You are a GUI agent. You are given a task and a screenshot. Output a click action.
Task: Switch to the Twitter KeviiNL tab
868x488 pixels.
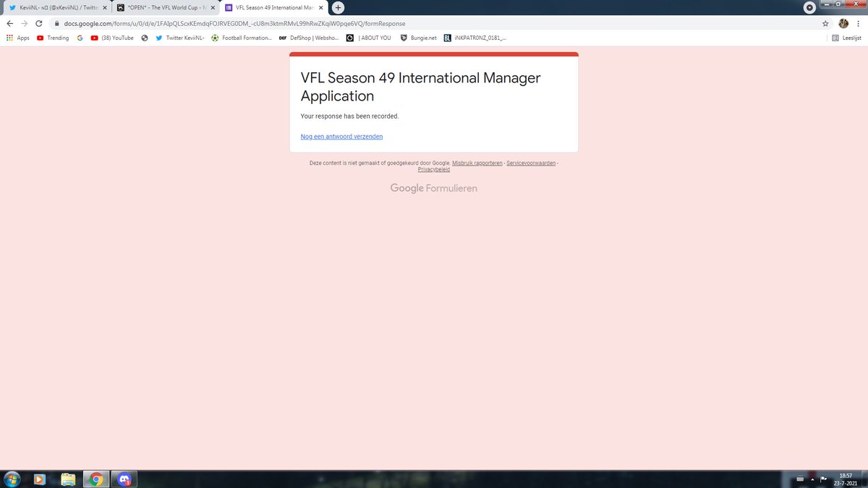pyautogui.click(x=54, y=8)
